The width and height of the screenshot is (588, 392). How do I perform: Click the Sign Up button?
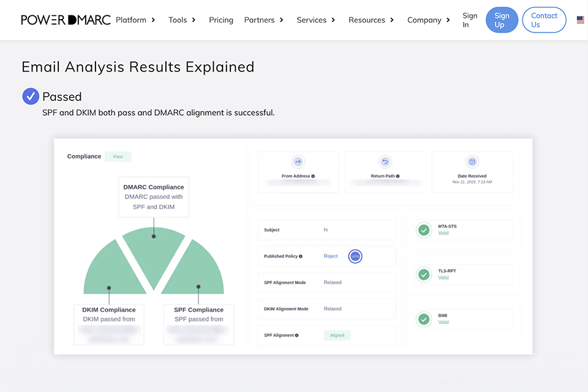pos(502,20)
